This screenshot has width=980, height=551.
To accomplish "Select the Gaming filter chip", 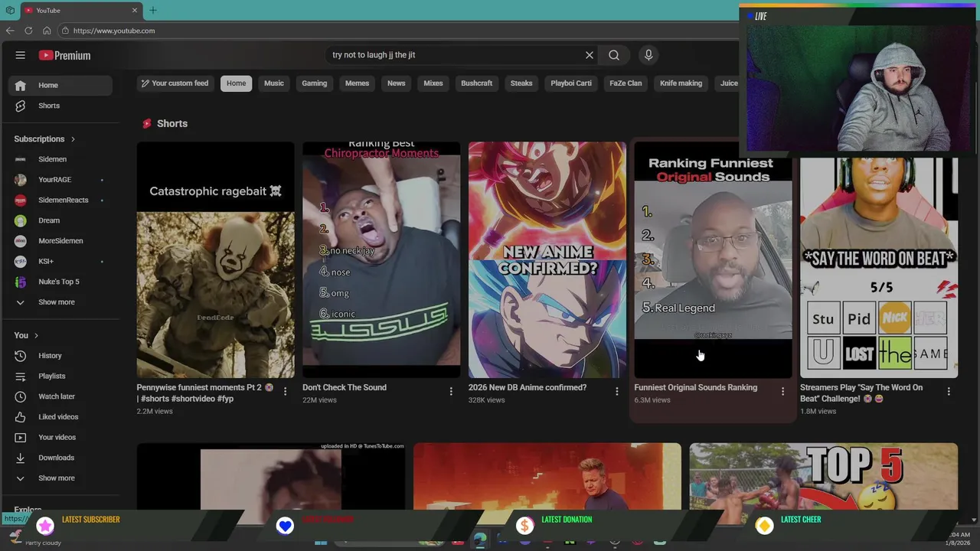I will [x=315, y=83].
